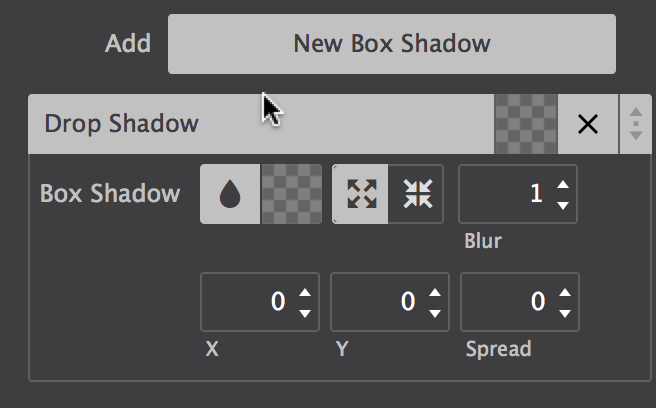Click the X offset input field
Screen dimensions: 656x408
[247, 301]
